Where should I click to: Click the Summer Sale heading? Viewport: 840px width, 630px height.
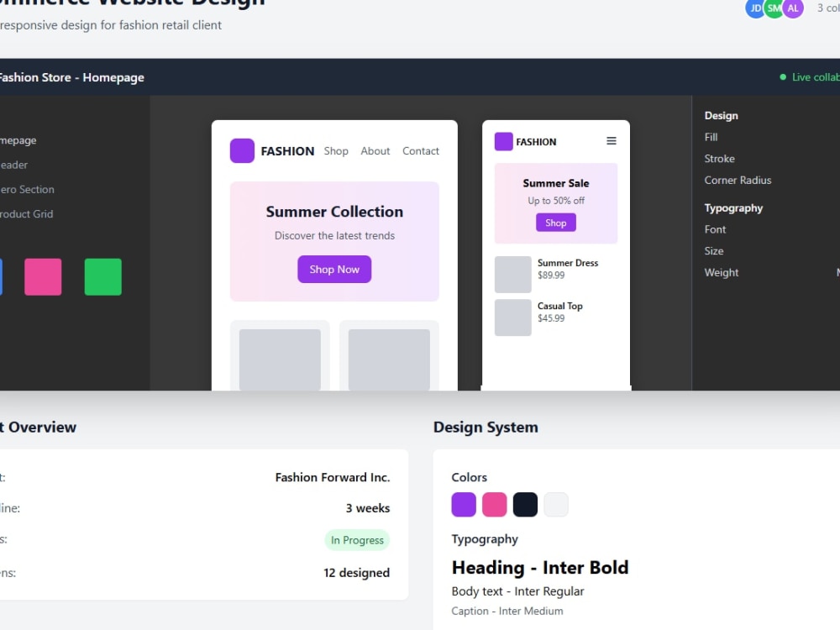(556, 183)
